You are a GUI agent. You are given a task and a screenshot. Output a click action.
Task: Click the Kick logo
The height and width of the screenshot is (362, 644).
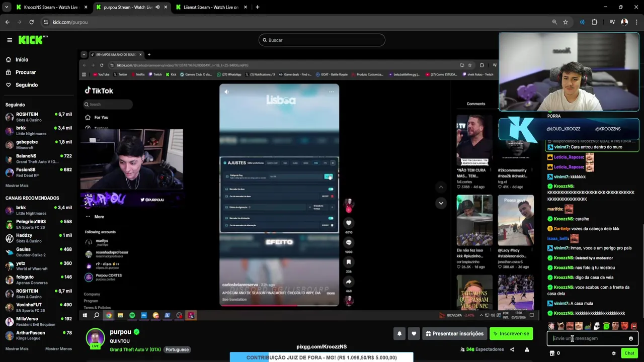tap(33, 40)
